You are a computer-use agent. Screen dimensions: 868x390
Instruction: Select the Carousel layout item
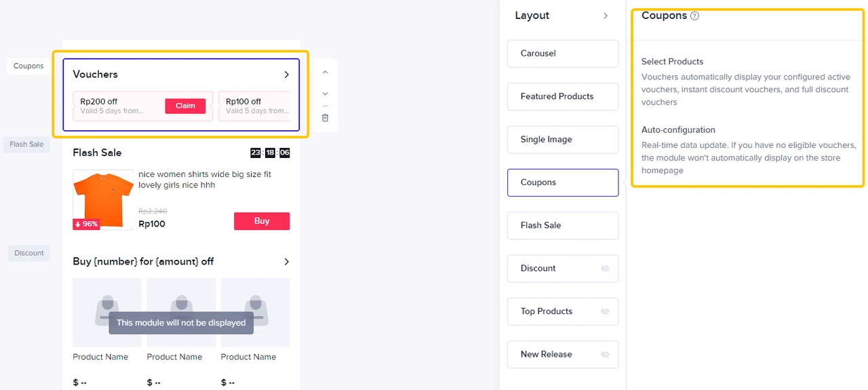click(562, 54)
